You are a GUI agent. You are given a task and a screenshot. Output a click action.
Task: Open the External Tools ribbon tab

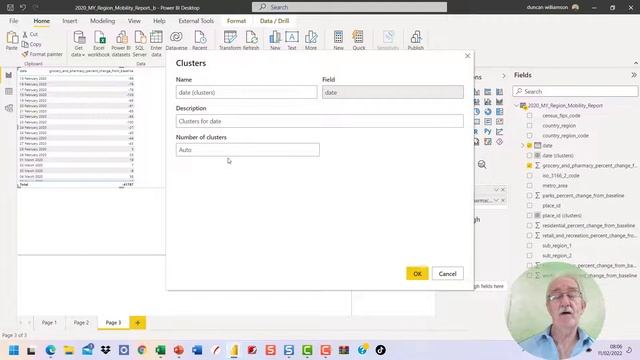196,21
